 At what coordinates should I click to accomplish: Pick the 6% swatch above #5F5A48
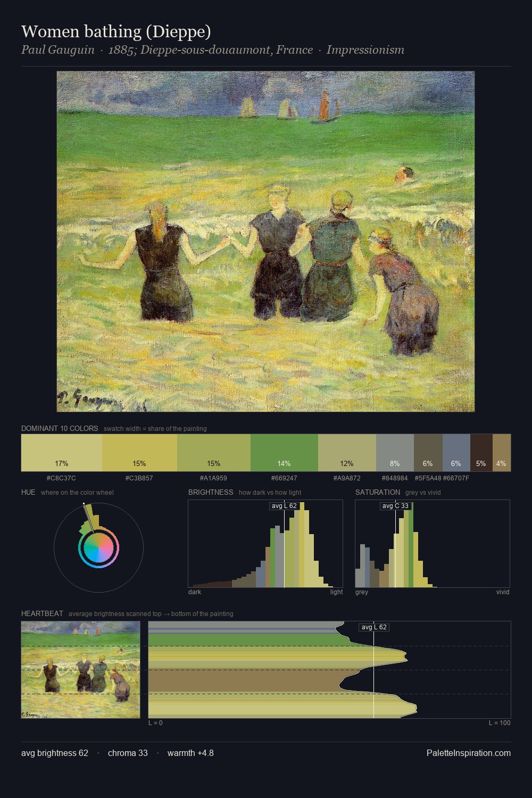click(x=428, y=453)
